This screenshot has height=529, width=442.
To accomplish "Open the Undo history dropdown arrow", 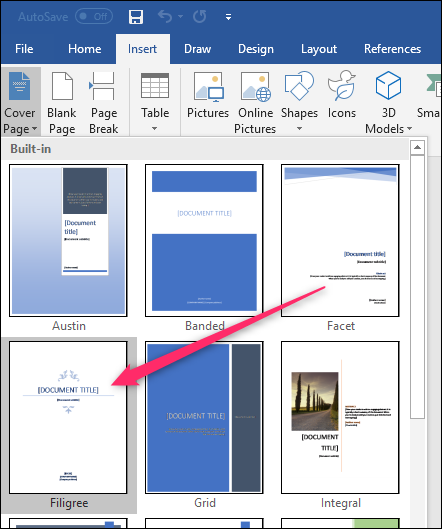I will [x=181, y=17].
